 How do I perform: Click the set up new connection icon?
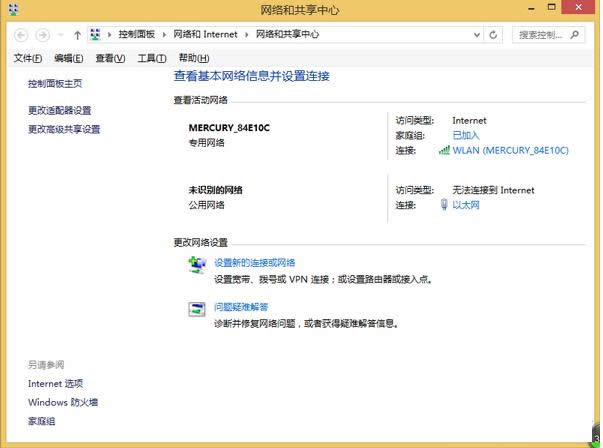click(x=197, y=265)
